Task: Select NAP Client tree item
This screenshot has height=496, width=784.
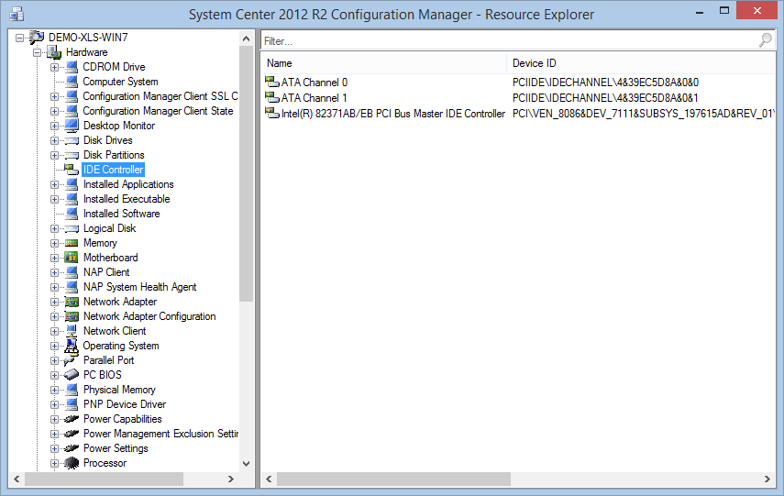Action: coord(106,272)
